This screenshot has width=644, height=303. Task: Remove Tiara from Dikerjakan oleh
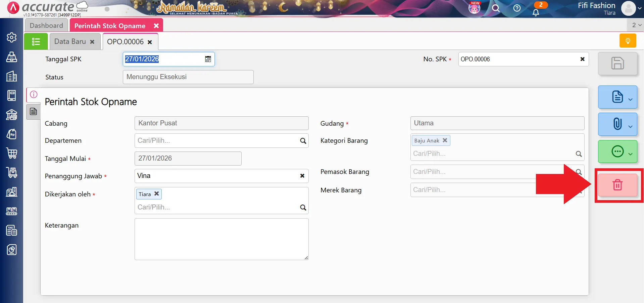(x=156, y=194)
